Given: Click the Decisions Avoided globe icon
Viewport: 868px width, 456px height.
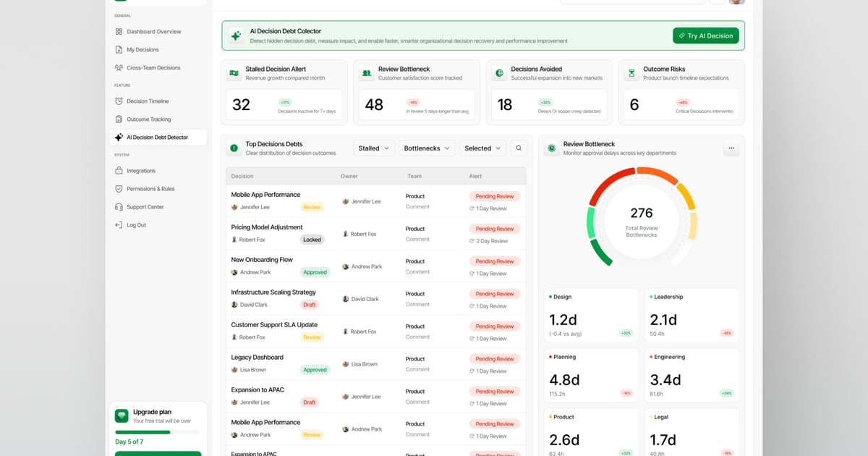Looking at the screenshot, I should click(x=499, y=73).
